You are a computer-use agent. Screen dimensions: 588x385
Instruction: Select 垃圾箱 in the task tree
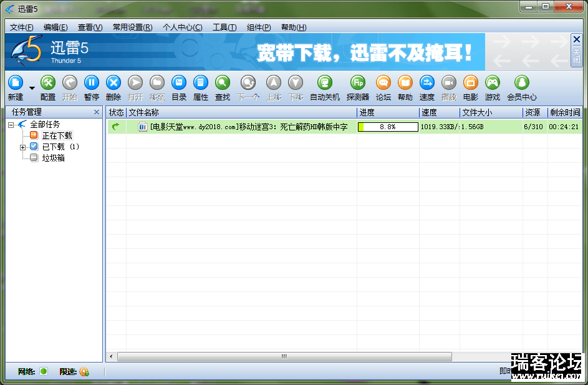[x=53, y=158]
